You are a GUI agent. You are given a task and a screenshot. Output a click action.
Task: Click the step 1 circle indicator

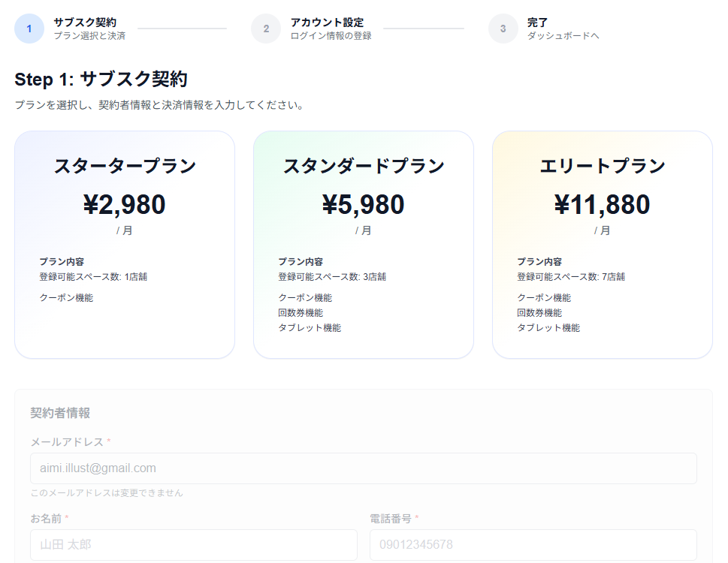(x=29, y=29)
